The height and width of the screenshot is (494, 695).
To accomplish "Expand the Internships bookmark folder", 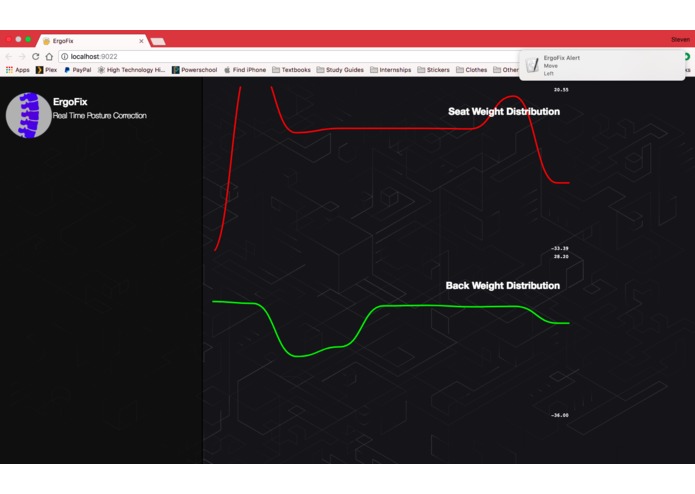I will pos(390,70).
